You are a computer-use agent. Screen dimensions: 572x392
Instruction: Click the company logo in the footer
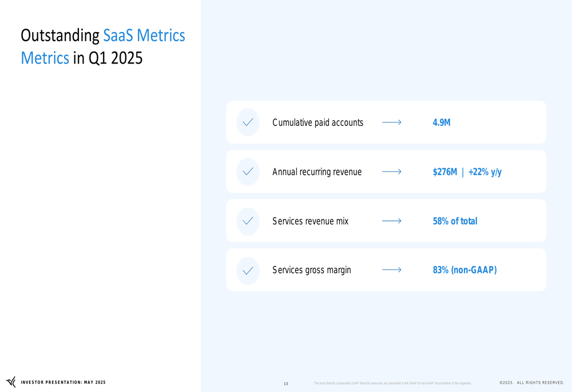(11, 382)
